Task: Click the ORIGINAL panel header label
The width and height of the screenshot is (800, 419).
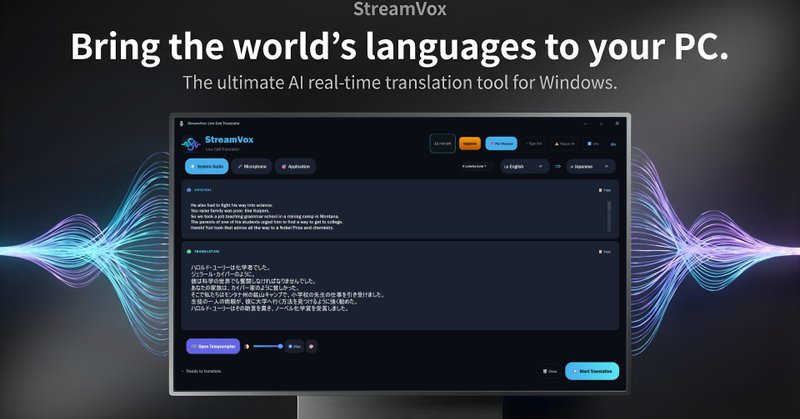Action: [203, 190]
